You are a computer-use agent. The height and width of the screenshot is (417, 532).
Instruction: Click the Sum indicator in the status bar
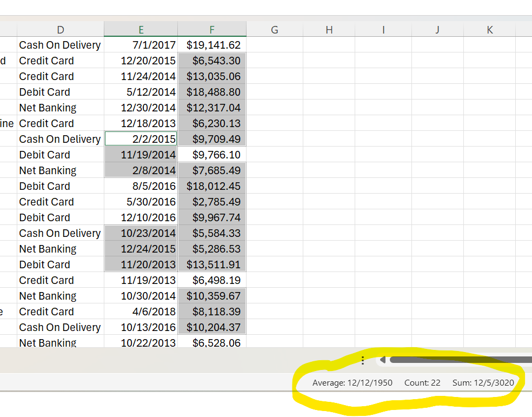[483, 382]
